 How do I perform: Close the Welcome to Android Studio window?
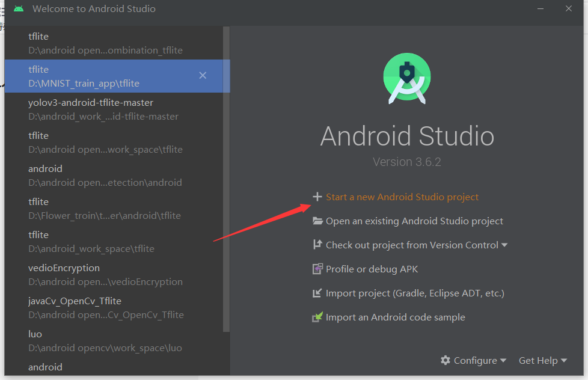[569, 8]
